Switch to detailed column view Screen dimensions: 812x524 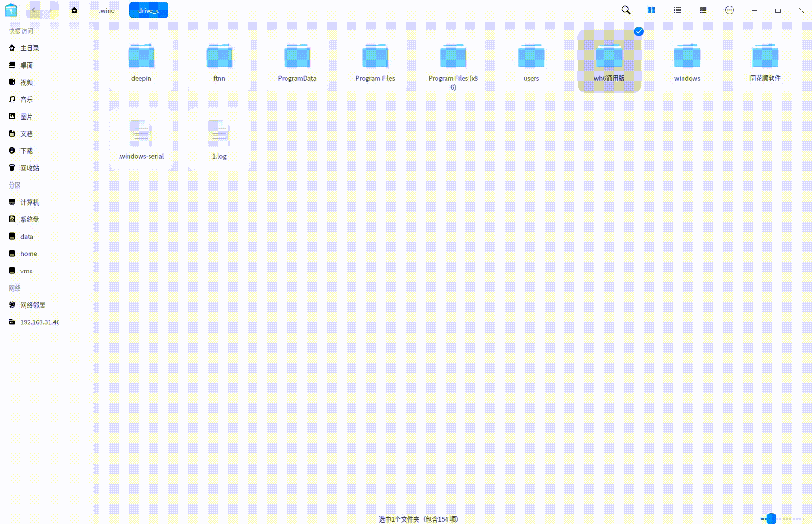[703, 10]
